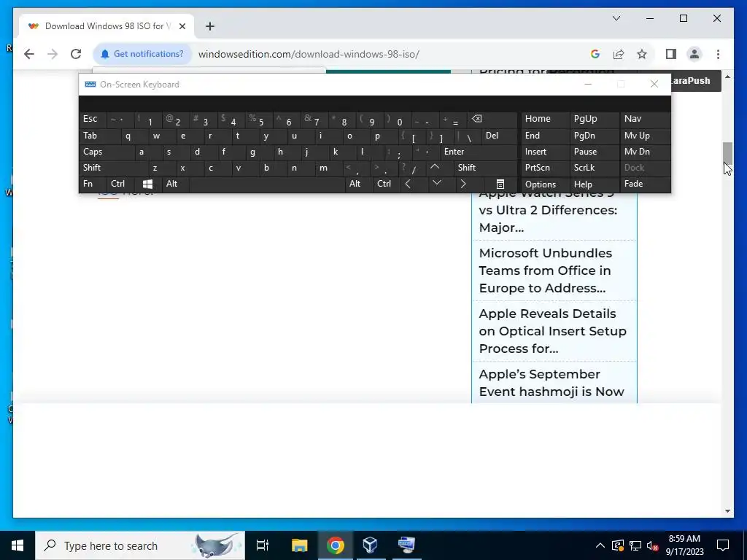Image resolution: width=747 pixels, height=560 pixels.
Task: Click the Enter key on keyboard
Action: coord(479,152)
